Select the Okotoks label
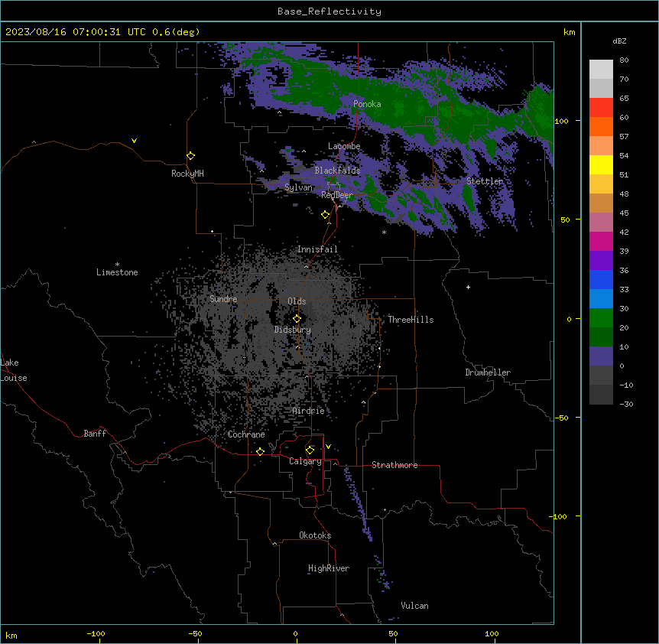Viewport: 659px width, 644px height. point(315,535)
